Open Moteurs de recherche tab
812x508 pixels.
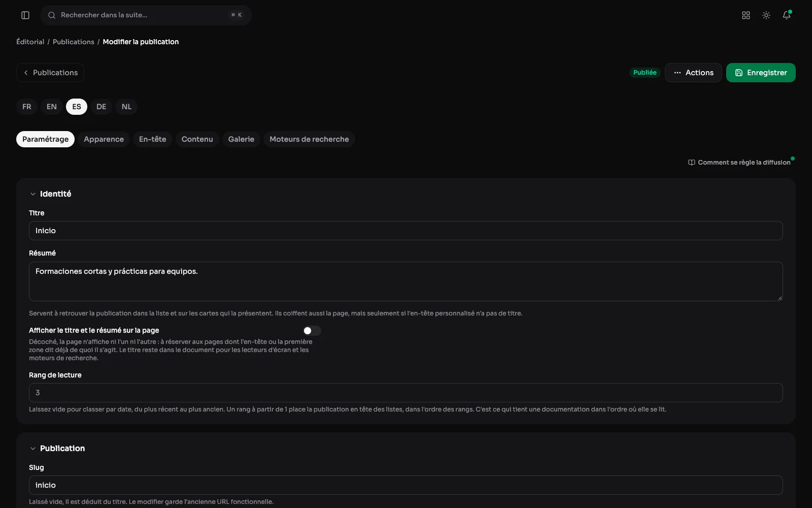pos(309,139)
